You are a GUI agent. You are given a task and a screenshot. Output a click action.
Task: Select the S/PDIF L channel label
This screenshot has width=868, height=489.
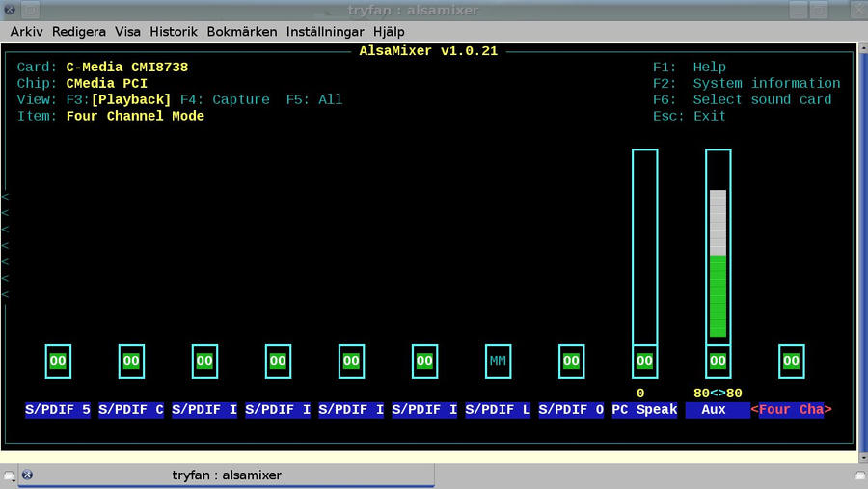pyautogui.click(x=498, y=410)
